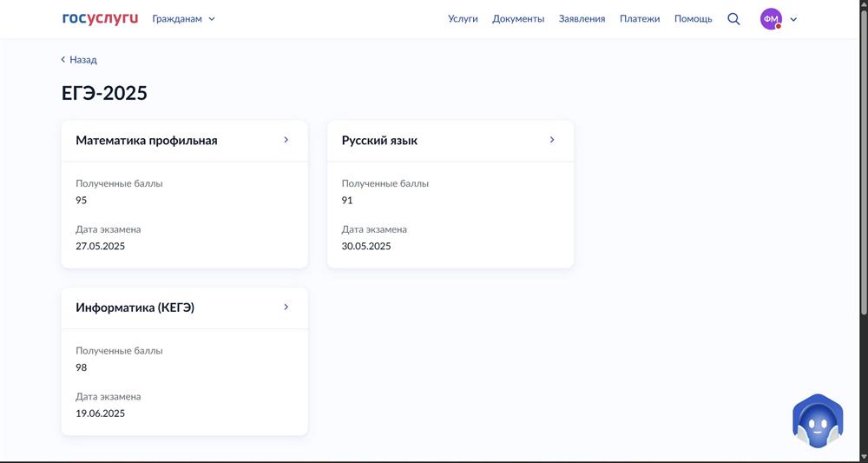Viewport: 868px width, 463px height.
Task: Click Полученные баллы label in Математика card
Action: coord(119,184)
